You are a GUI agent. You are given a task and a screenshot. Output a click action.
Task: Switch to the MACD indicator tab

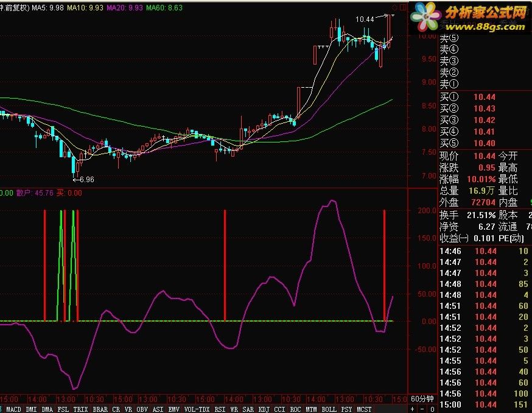[13, 409]
